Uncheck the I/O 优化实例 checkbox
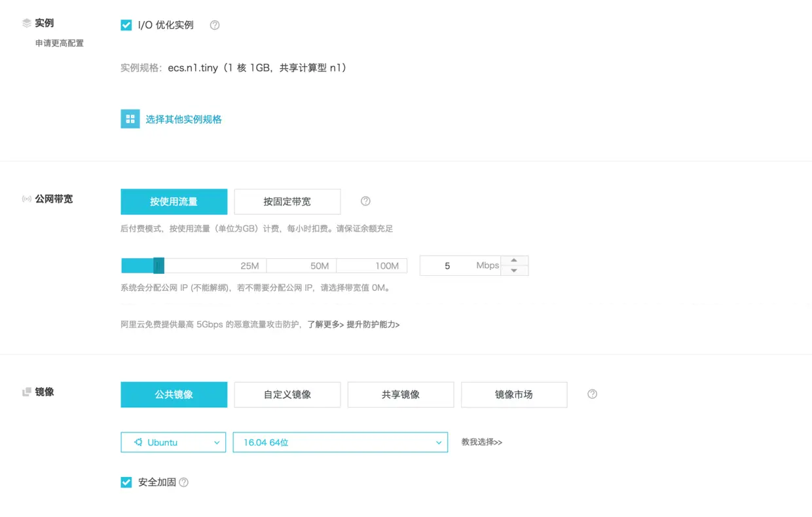The image size is (812, 517). (126, 24)
